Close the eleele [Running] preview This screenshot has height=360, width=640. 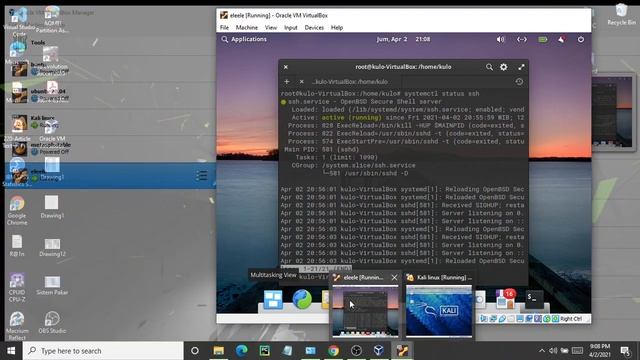394,278
